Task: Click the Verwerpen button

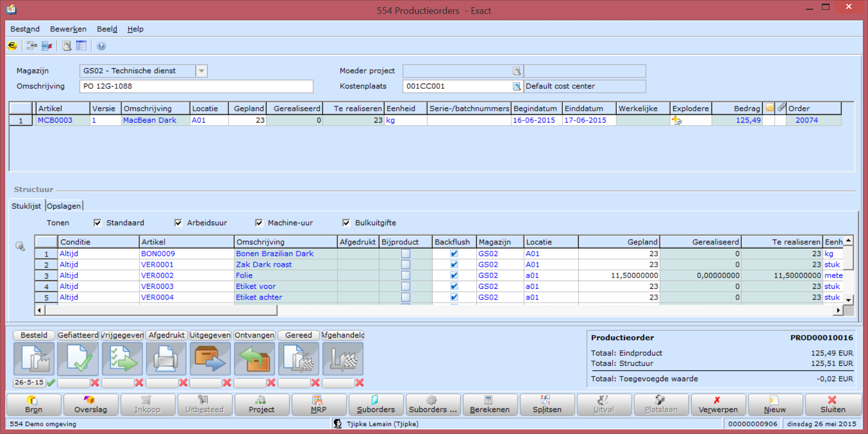Action: pos(718,404)
